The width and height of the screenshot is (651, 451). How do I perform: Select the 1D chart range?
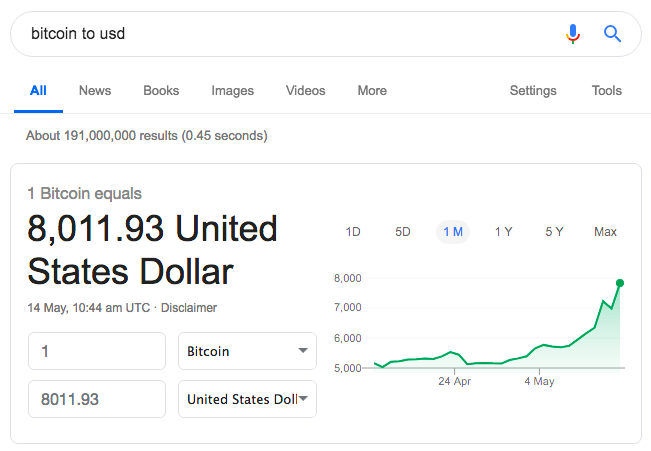point(353,232)
